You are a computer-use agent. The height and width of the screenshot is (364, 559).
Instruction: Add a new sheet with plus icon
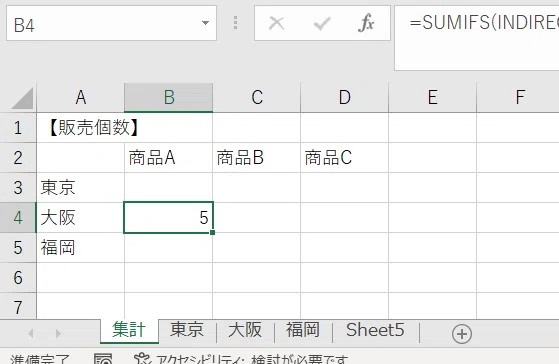click(x=462, y=334)
